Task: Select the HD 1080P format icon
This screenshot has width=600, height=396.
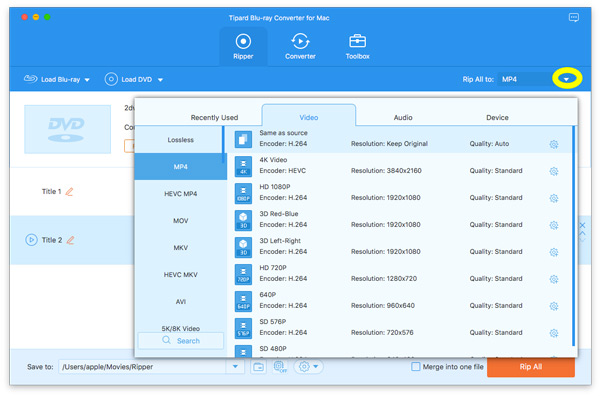Action: coord(243,193)
